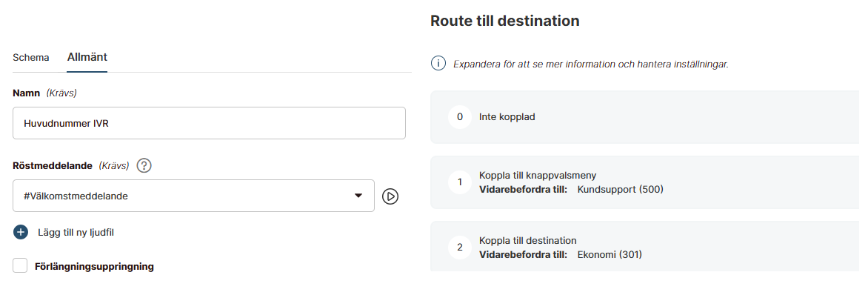
Task: Focus the Namn field with Huvudnummer IVR
Action: point(210,123)
